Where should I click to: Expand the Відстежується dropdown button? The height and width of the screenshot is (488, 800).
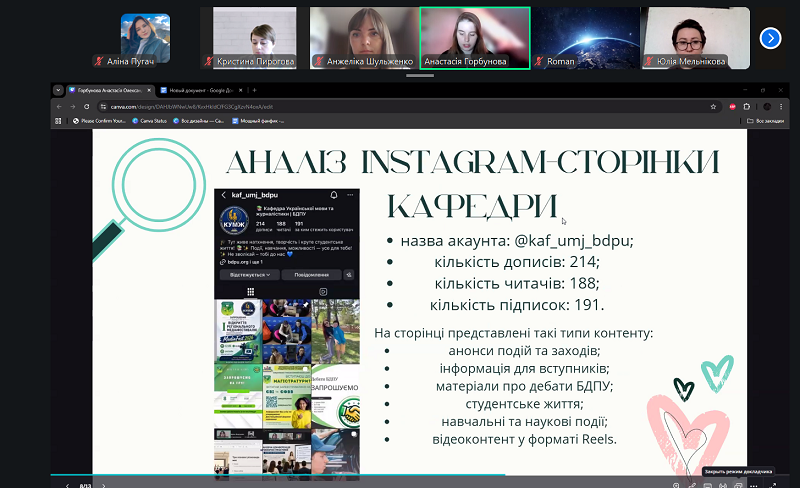coord(250,275)
